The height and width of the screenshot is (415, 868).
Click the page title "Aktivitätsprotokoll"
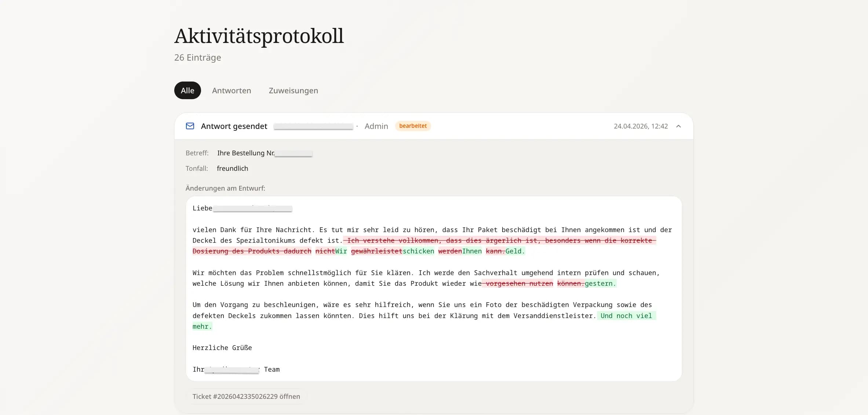[259, 35]
